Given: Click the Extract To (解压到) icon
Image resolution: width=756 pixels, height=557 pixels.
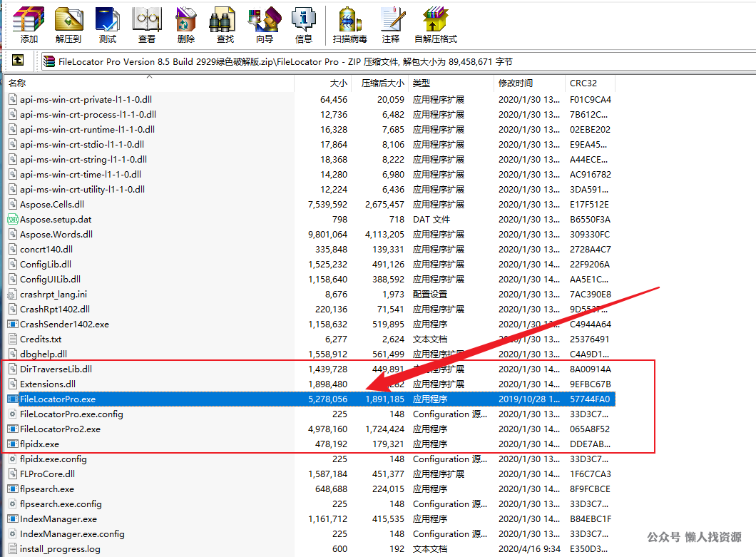Looking at the screenshot, I should click(68, 24).
